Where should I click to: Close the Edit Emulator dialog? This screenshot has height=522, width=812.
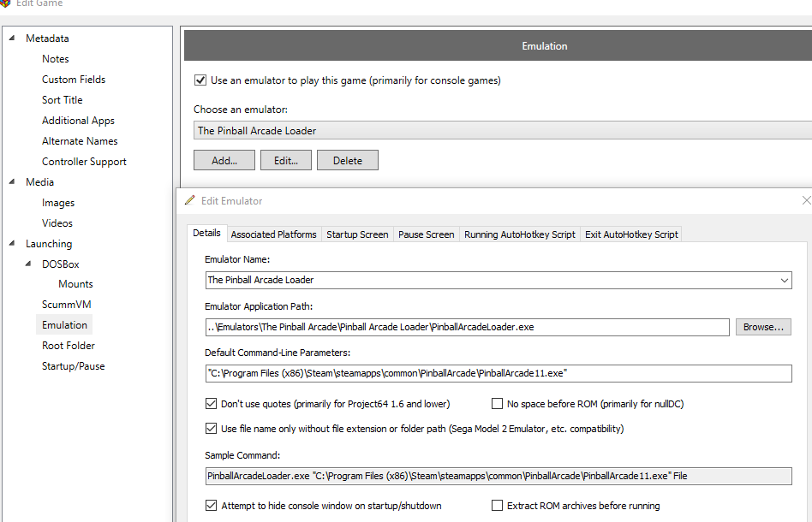click(806, 200)
